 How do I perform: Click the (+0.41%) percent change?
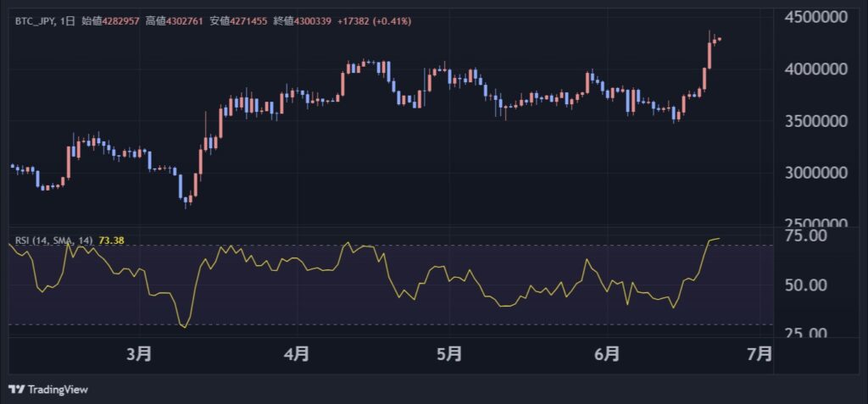pos(392,21)
